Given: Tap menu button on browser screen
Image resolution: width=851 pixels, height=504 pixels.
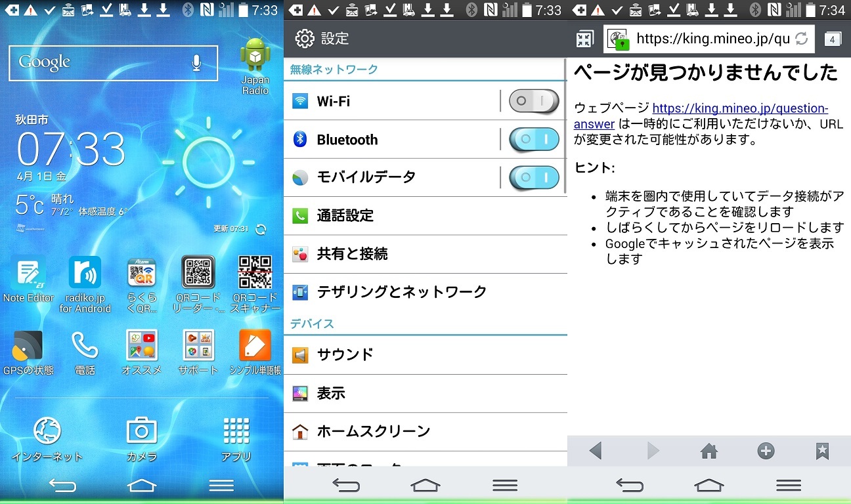Looking at the screenshot, I should click(x=789, y=486).
